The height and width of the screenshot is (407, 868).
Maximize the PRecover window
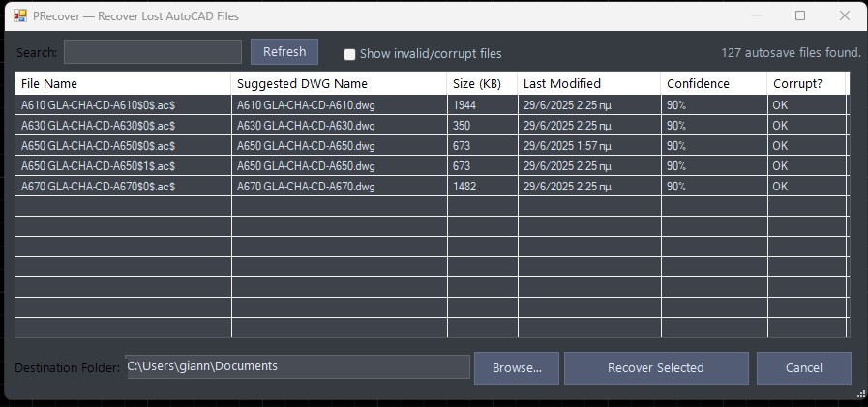click(x=800, y=16)
